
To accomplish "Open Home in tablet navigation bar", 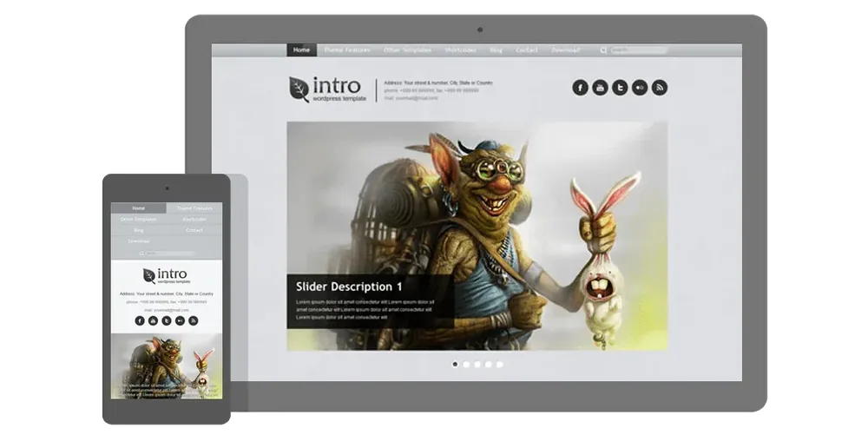I will tap(302, 49).
